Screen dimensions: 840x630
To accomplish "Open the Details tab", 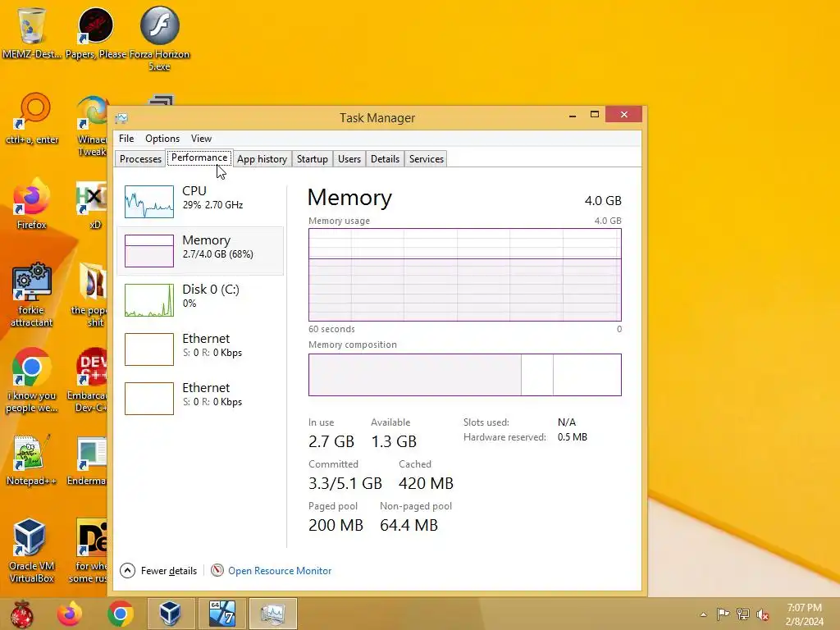I will click(x=386, y=159).
